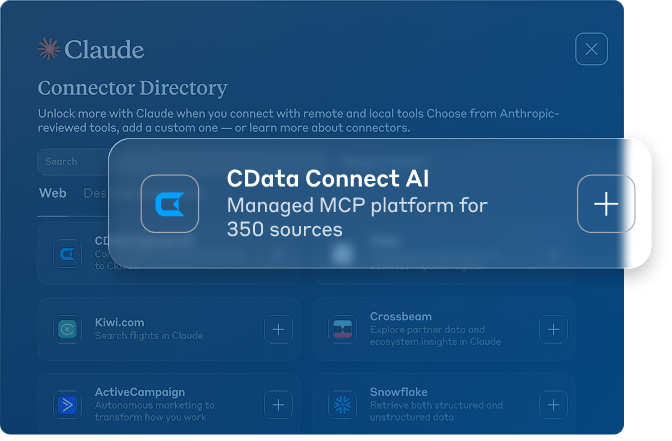The width and height of the screenshot is (672, 441).
Task: Click the ActiveCampaign connector icon
Action: tap(68, 405)
